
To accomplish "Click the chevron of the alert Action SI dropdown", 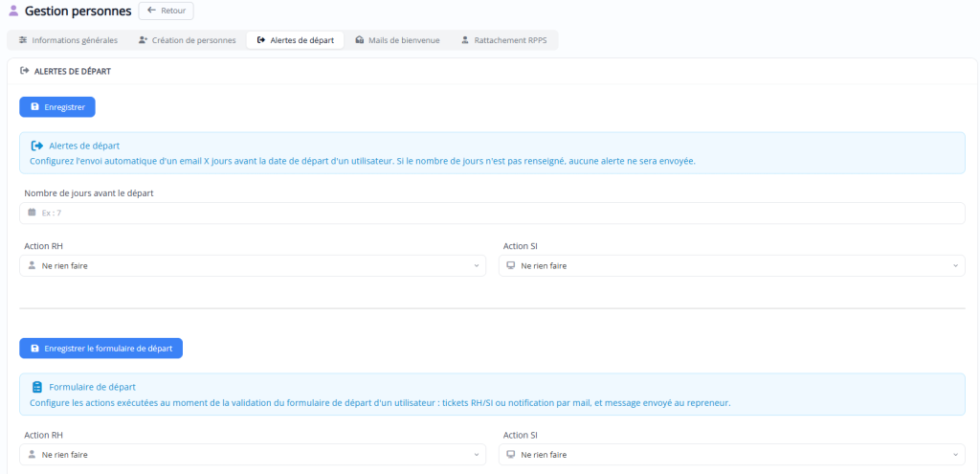I will [956, 266].
